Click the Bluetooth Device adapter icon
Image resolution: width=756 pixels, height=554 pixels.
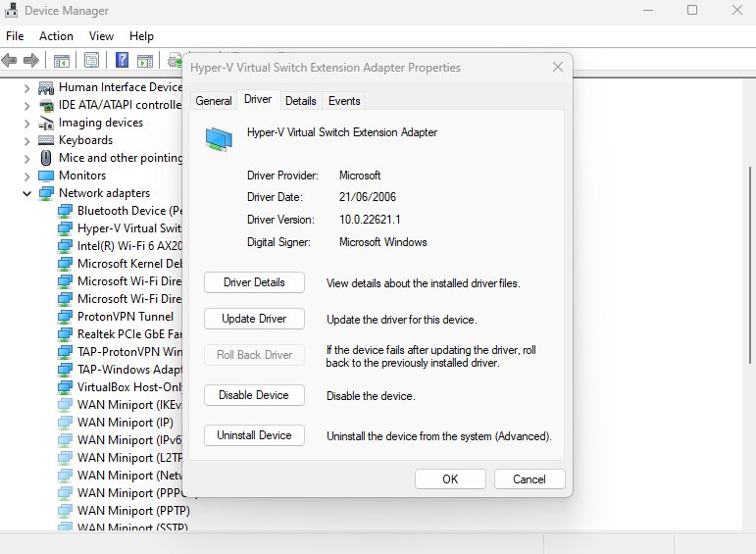pyautogui.click(x=65, y=211)
